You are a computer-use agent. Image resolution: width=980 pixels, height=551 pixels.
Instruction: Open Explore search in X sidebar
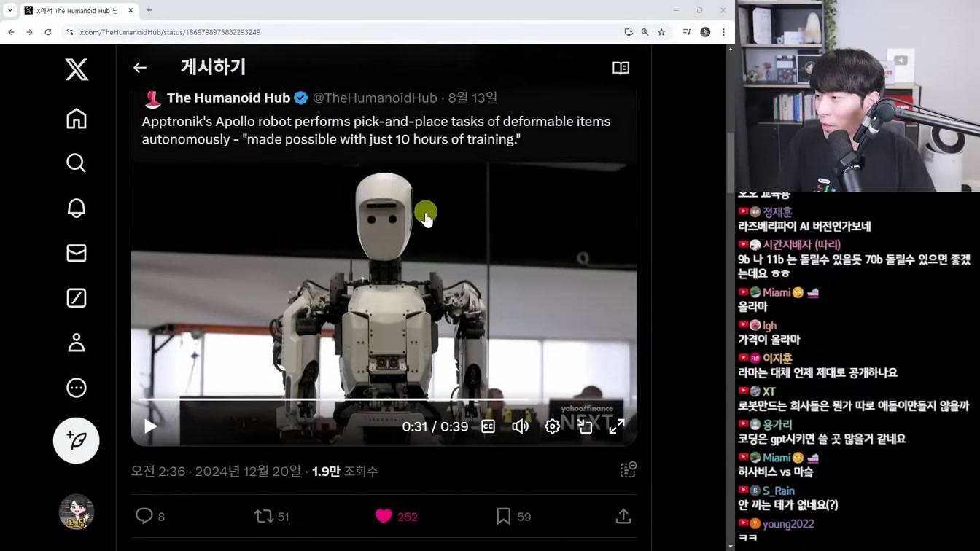click(x=77, y=163)
